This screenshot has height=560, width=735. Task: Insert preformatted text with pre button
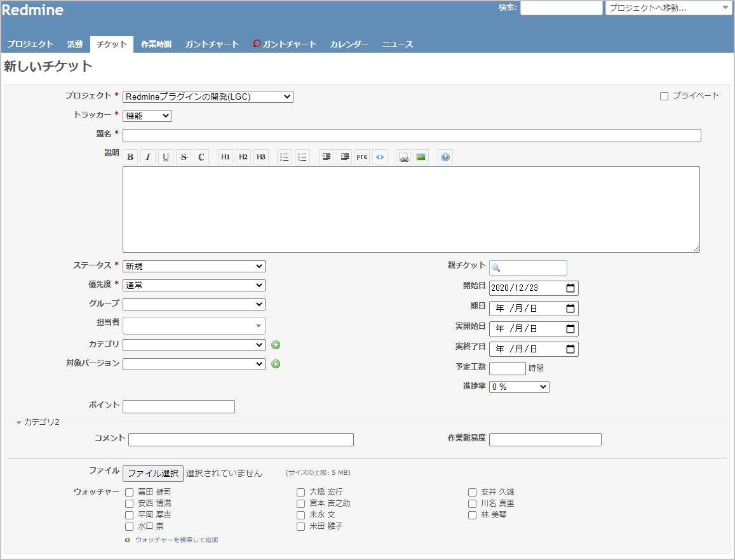point(362,157)
